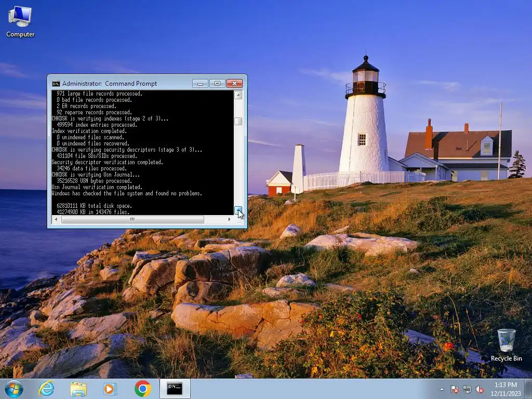Click the horizontal scrollbar left arrow
Screen dimensions: 532x399
56,220
